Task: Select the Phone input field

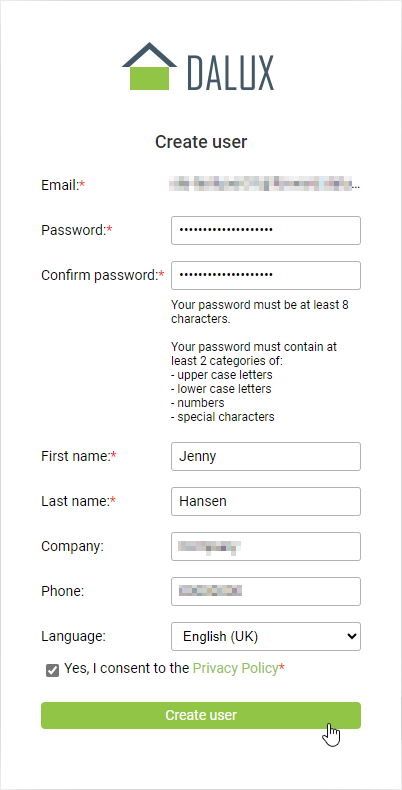Action: click(266, 591)
